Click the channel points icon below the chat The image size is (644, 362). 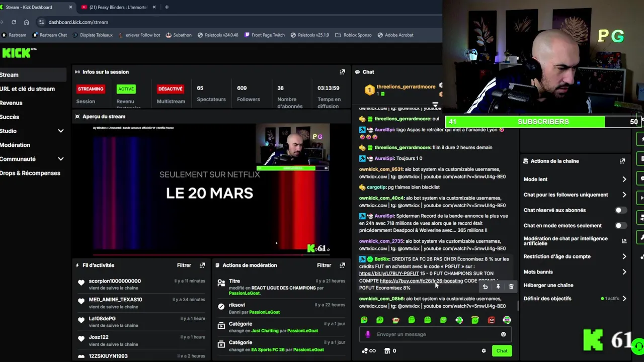pyautogui.click(x=369, y=351)
